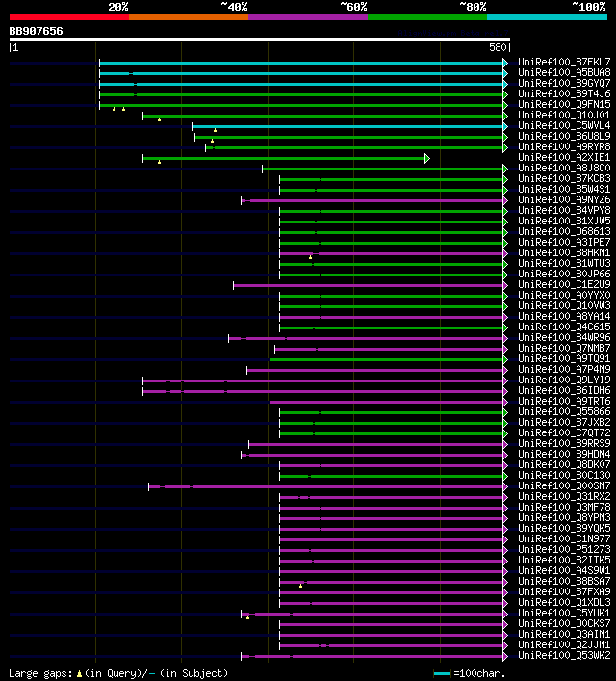
Task: Select the UniRef100_Q10J01 label
Action: tap(564, 115)
